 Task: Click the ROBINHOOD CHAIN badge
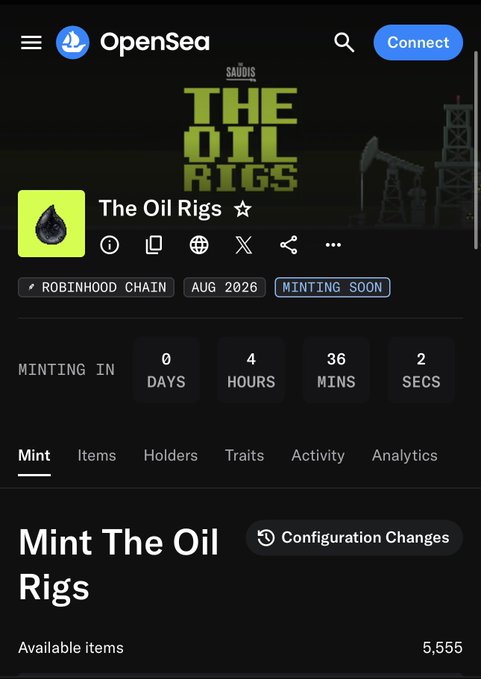(x=96, y=287)
